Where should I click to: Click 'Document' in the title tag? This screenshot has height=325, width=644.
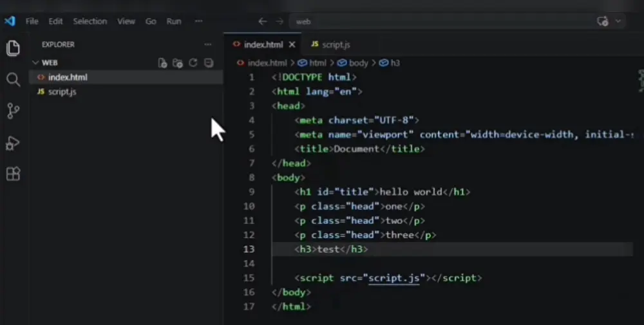pyautogui.click(x=357, y=149)
